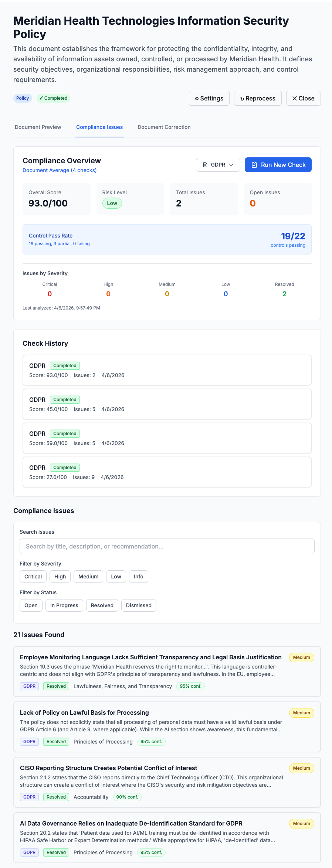Click the 19/22 controls passing value

[x=293, y=236]
